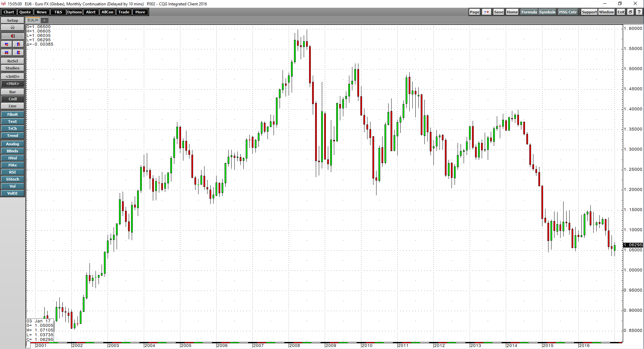Click the Home button
The width and height of the screenshot is (644, 349).
tap(512, 12)
